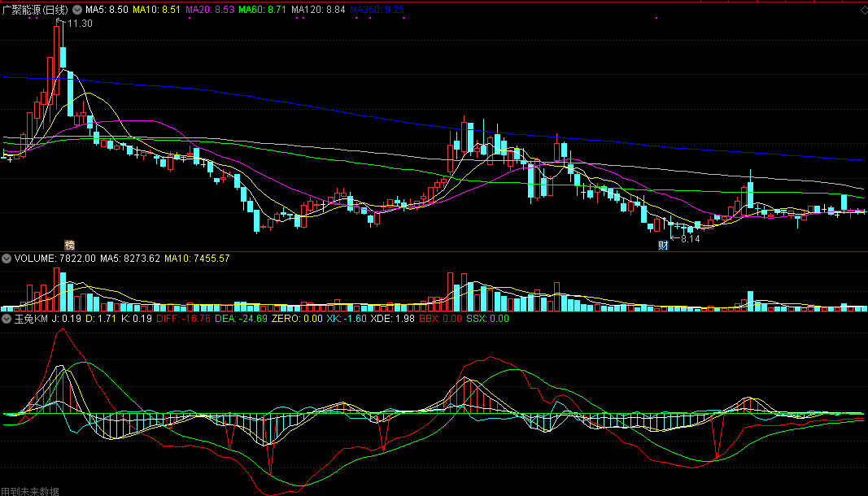Click the SSX: 0.00 value
This screenshot has height=496, width=868.
[487, 319]
